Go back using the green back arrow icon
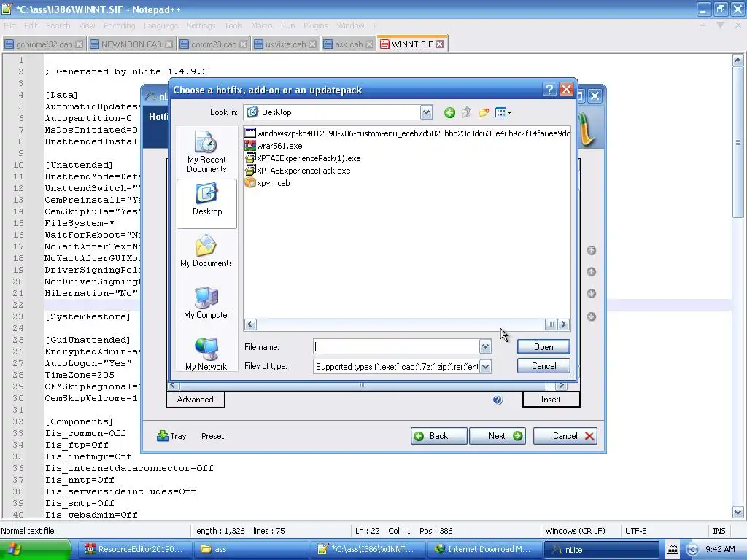The height and width of the screenshot is (560, 747). (449, 113)
